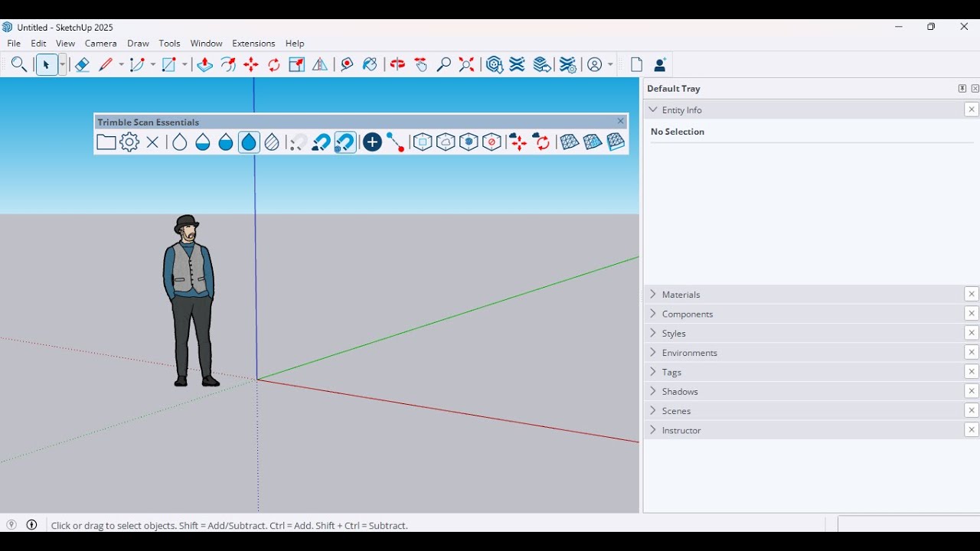Image resolution: width=980 pixels, height=551 pixels.
Task: Open point cloud folder in Scan Essentials
Action: click(x=106, y=142)
